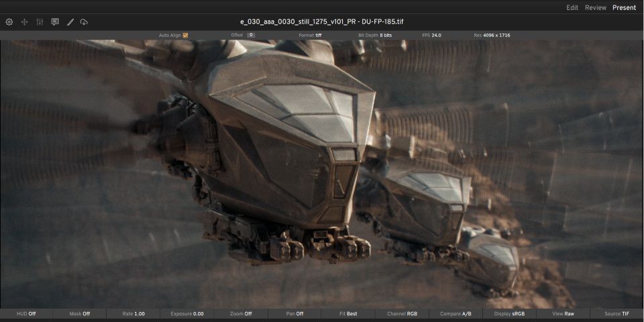This screenshot has width=644, height=322.
Task: Switch to the Edit tab
Action: (x=572, y=7)
